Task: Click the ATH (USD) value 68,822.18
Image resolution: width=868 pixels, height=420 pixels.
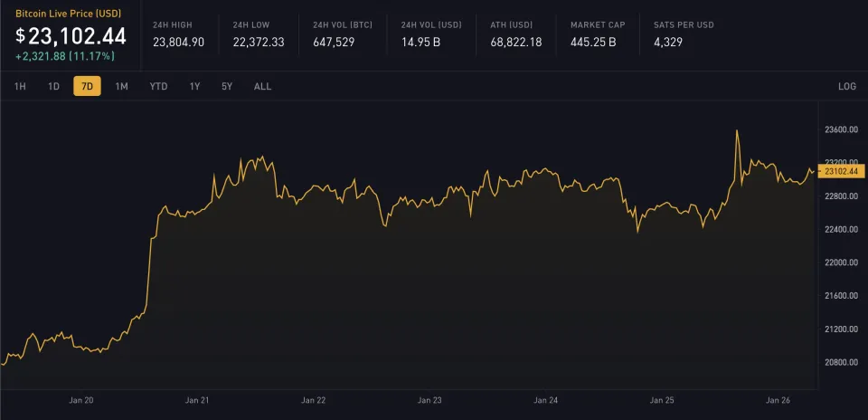Action: point(514,42)
